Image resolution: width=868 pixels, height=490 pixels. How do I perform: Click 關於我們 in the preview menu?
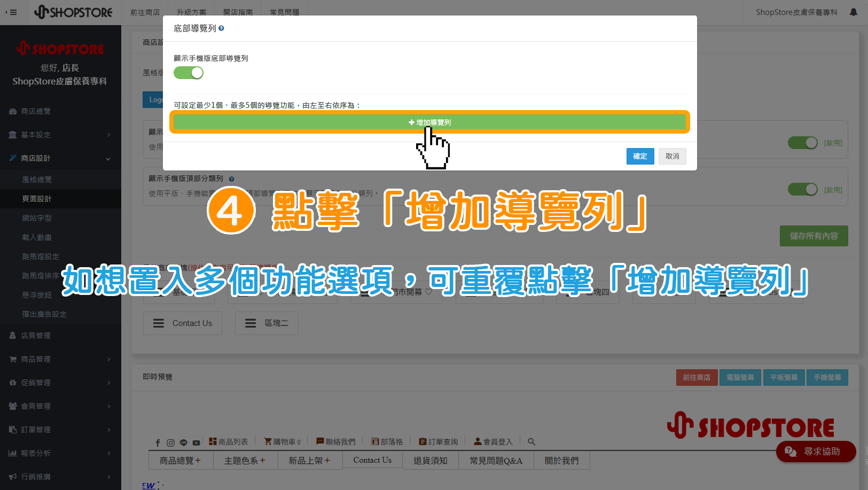[x=562, y=460]
